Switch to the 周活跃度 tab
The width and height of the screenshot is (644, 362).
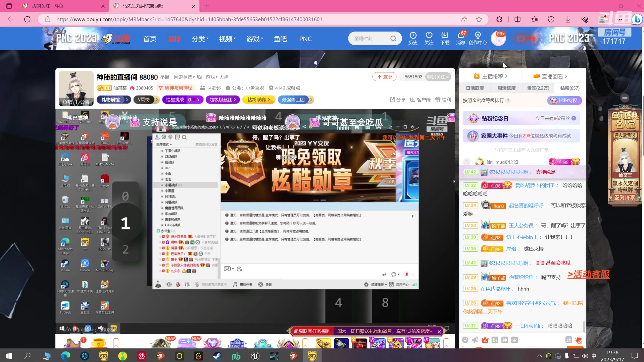[506, 88]
